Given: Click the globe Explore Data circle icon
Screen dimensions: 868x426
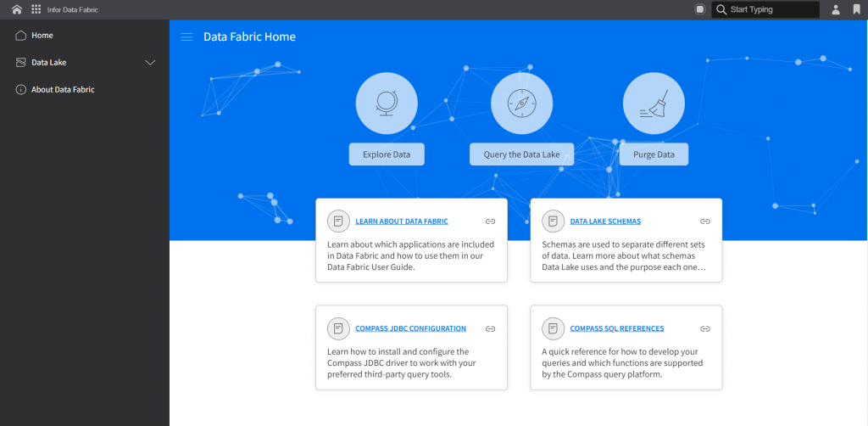Looking at the screenshot, I should click(387, 104).
